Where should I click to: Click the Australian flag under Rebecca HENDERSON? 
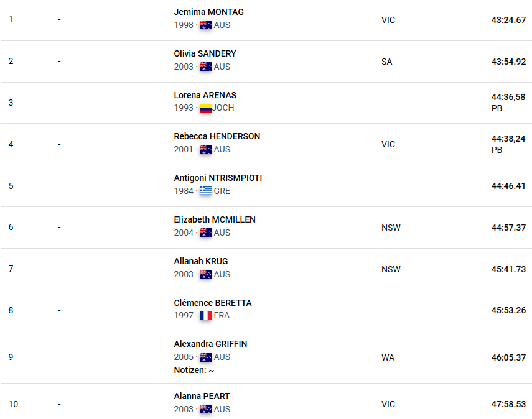click(205, 149)
